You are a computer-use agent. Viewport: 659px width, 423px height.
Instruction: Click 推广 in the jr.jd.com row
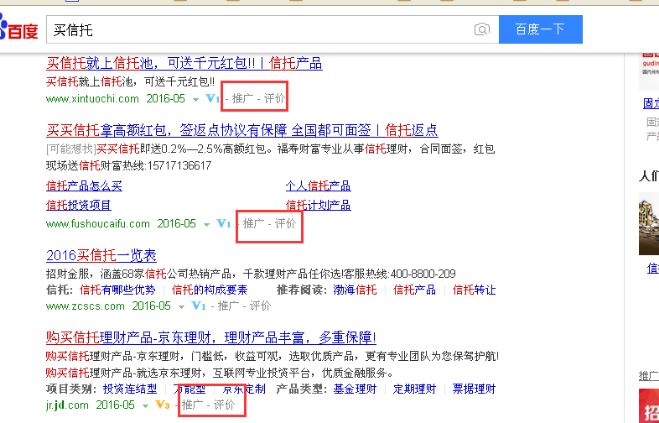coord(192,405)
